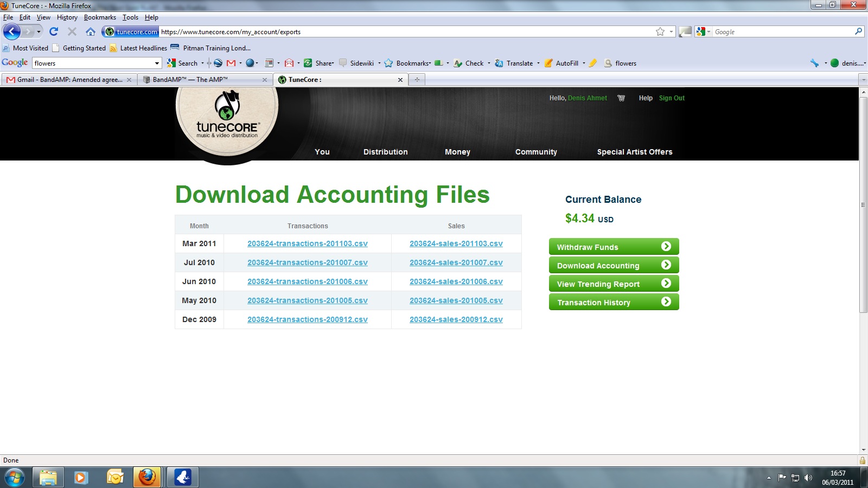Click the page vertical scrollbar thumb

coord(863,205)
